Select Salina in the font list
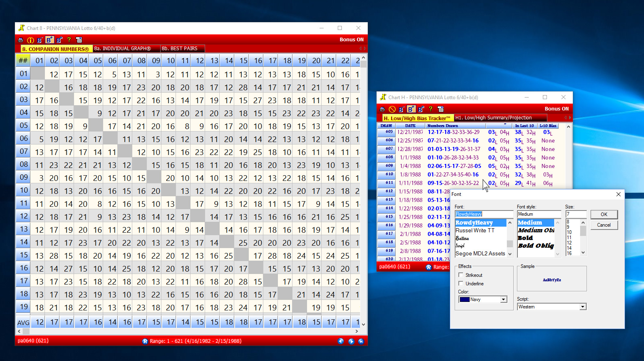Image resolution: width=644 pixels, height=361 pixels. click(x=481, y=238)
